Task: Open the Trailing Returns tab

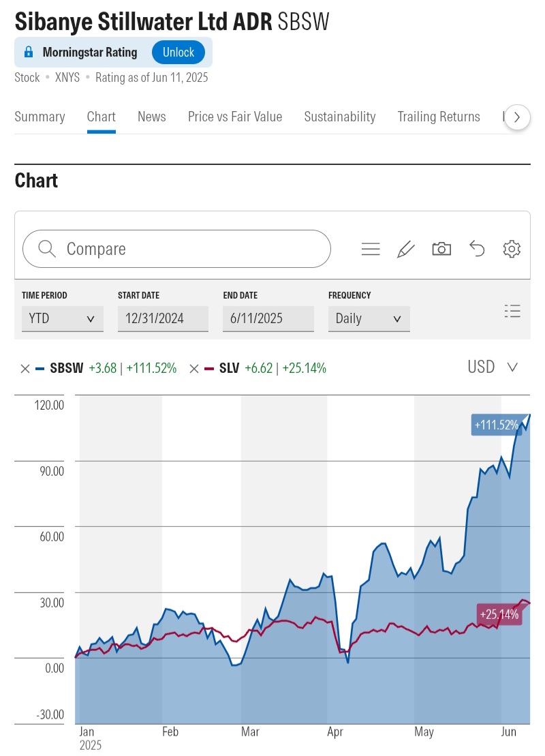Action: (x=439, y=117)
